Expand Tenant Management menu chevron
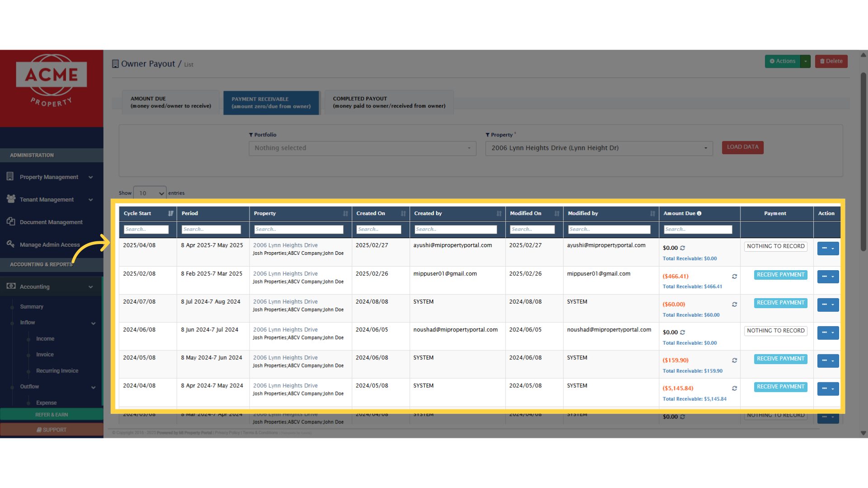This screenshot has width=868, height=488. click(x=91, y=200)
